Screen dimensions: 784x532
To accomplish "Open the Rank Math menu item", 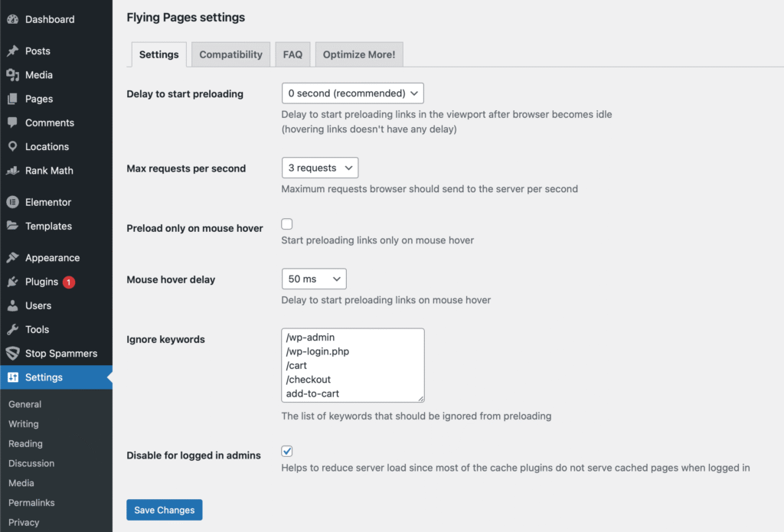I will click(56, 171).
